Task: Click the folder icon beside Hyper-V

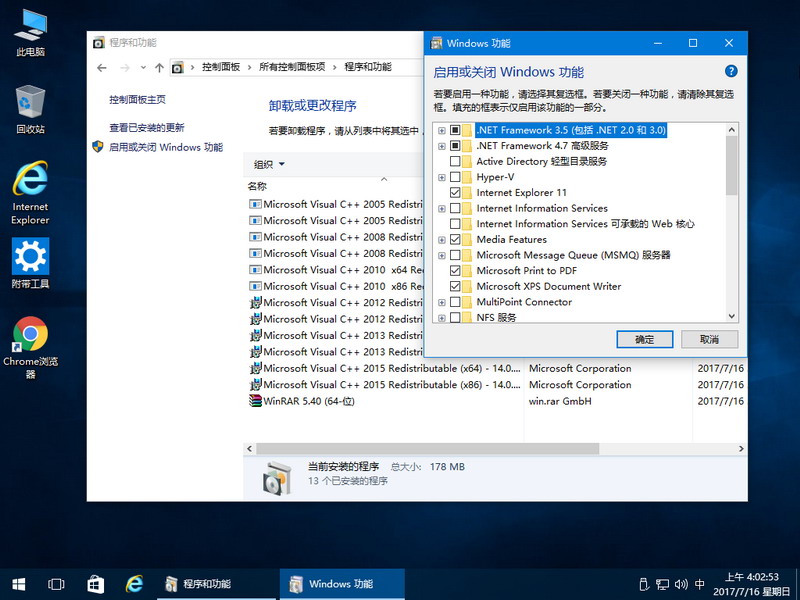Action: tap(467, 177)
